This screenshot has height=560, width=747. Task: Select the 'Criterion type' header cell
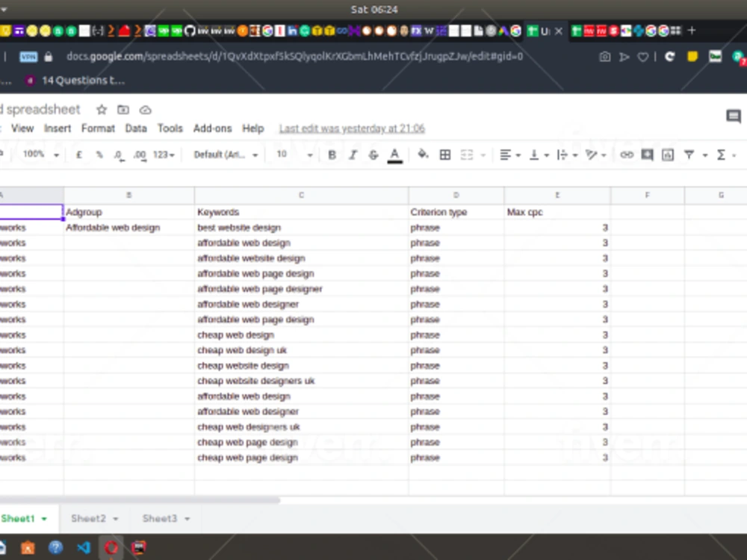pos(456,212)
